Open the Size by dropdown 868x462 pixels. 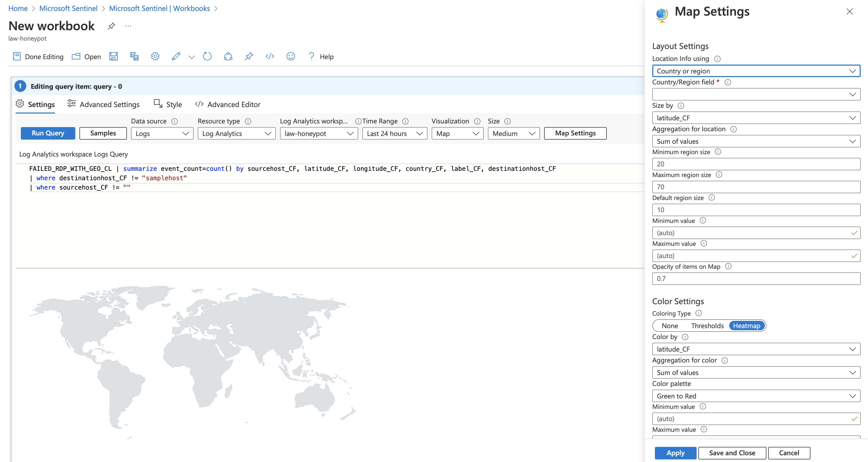point(756,118)
